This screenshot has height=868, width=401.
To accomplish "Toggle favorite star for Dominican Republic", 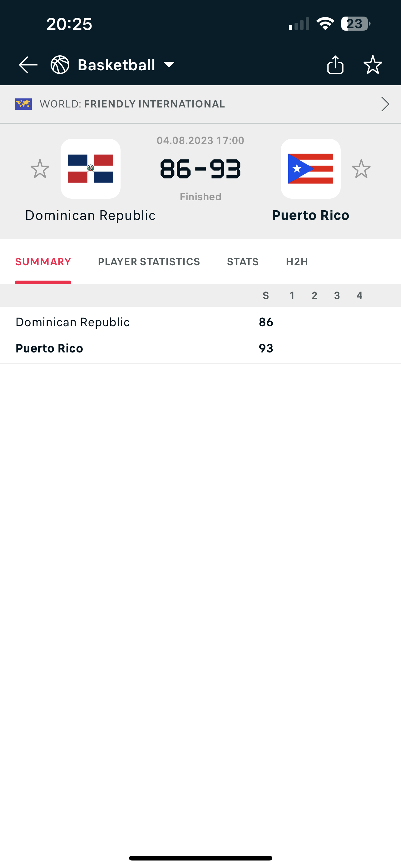I will (x=40, y=169).
